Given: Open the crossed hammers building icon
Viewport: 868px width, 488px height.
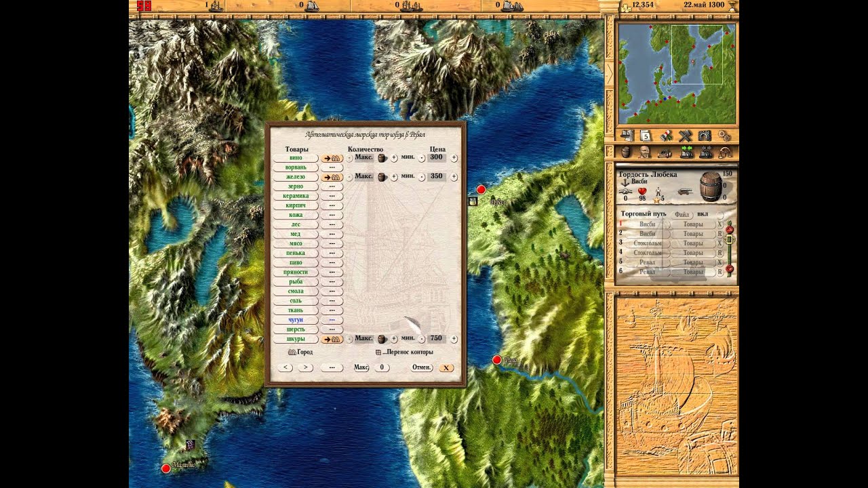Looking at the screenshot, I should [686, 136].
